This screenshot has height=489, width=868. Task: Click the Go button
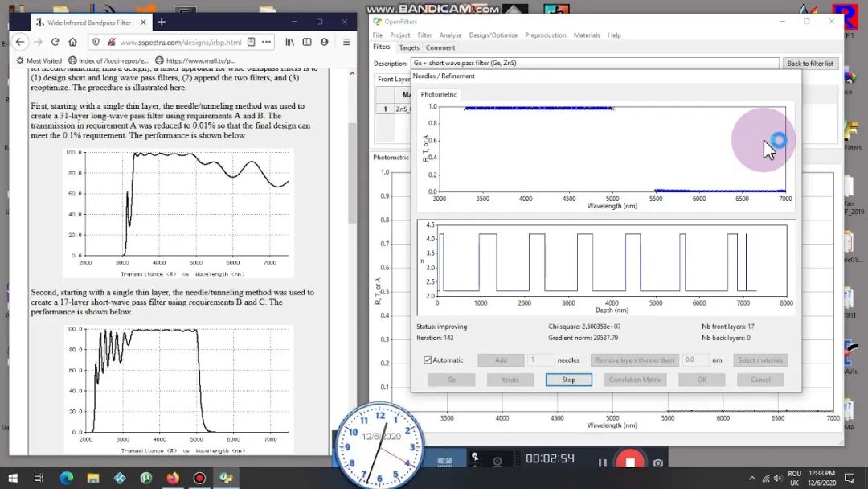[451, 380]
